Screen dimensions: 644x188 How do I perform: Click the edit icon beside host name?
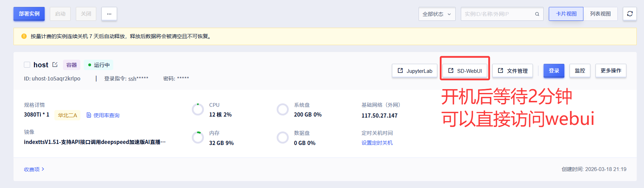(55, 65)
